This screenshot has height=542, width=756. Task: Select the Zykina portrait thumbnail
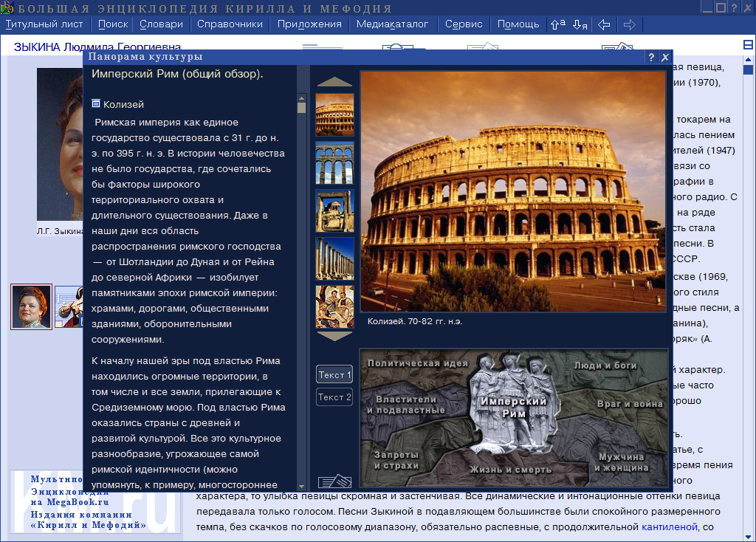(x=31, y=306)
